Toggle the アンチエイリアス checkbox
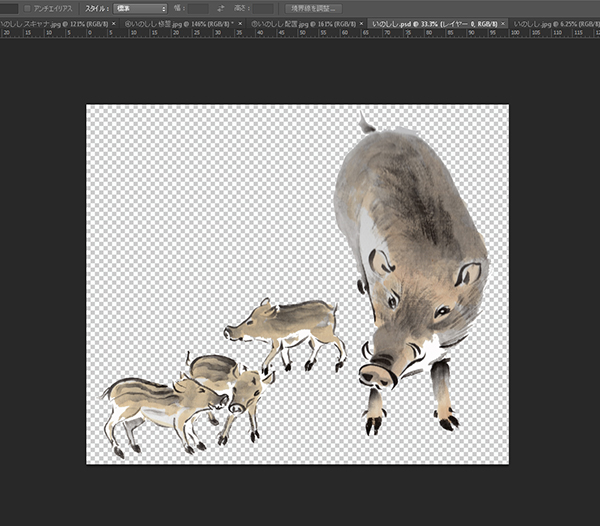Viewport: 600px width, 526px height. 27,8
